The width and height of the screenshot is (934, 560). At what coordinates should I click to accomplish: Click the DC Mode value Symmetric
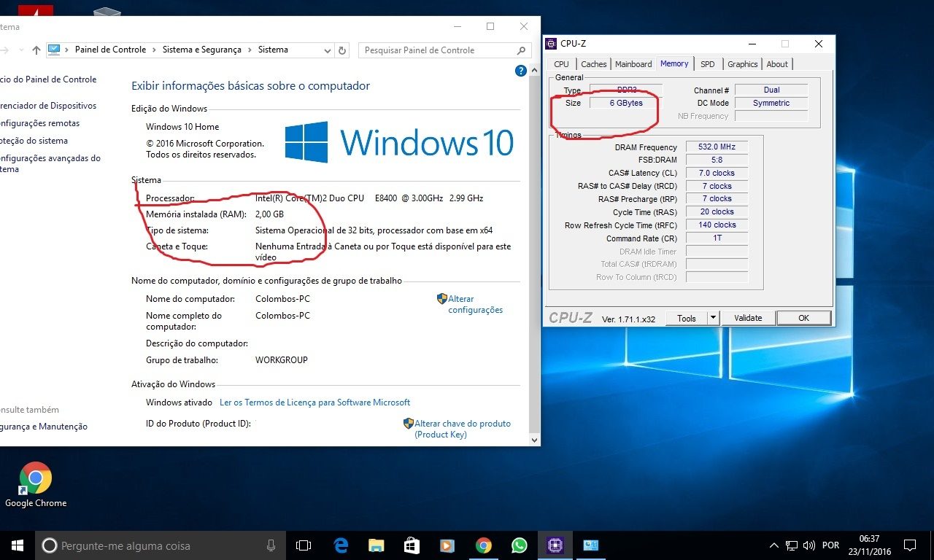(771, 103)
